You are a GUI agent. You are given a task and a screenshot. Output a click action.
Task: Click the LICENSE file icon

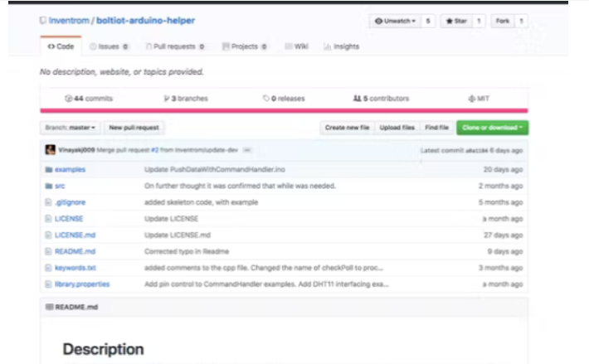point(48,218)
